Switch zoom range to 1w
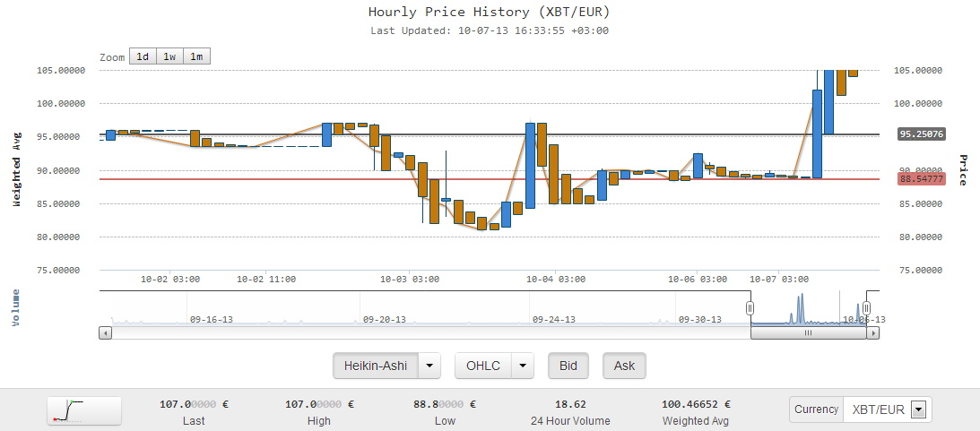980x431 pixels. 169,56
